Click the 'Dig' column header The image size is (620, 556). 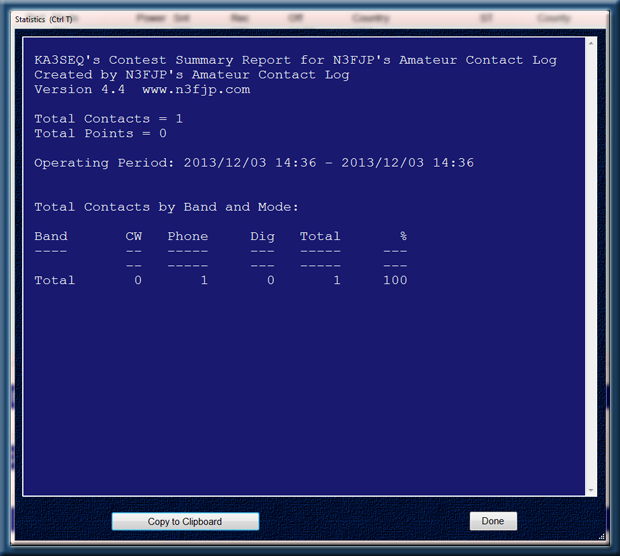(x=262, y=236)
